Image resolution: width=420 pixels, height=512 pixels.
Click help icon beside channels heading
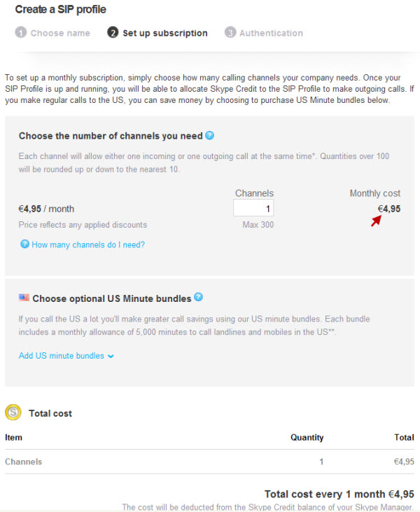click(x=209, y=135)
